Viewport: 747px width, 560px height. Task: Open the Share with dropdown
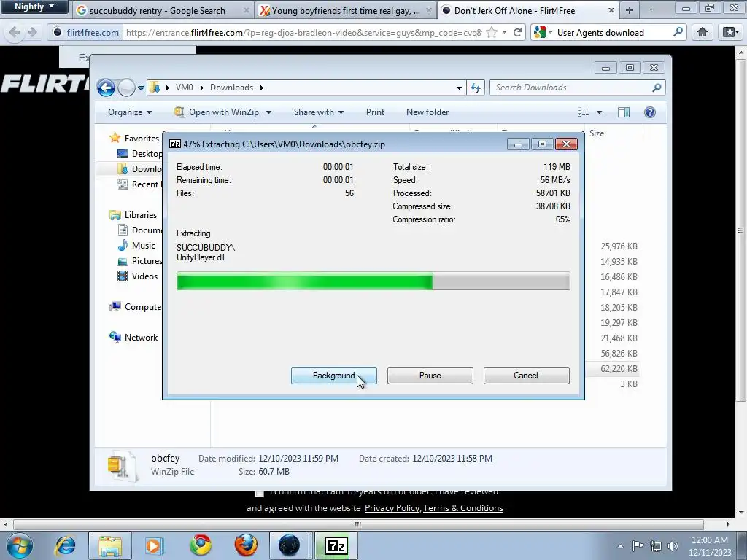(319, 112)
